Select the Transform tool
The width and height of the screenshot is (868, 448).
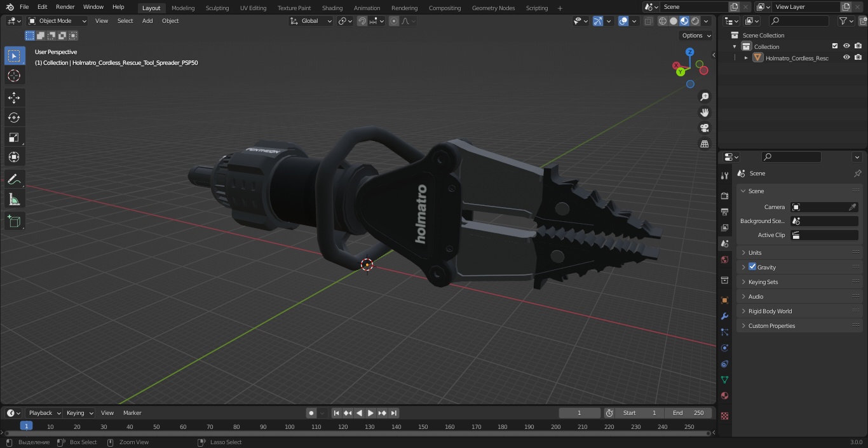click(x=14, y=157)
